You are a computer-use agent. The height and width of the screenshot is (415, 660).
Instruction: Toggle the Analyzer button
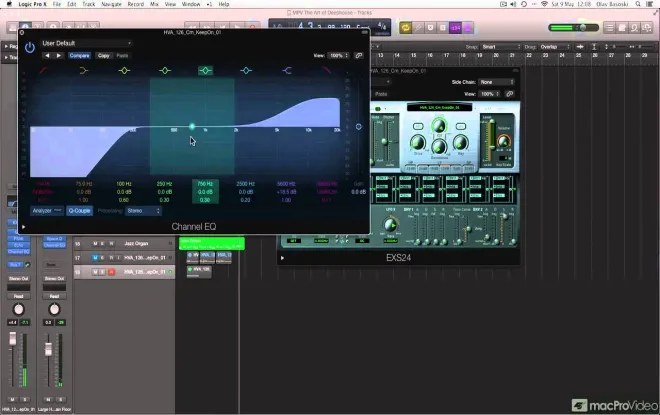tap(47, 211)
